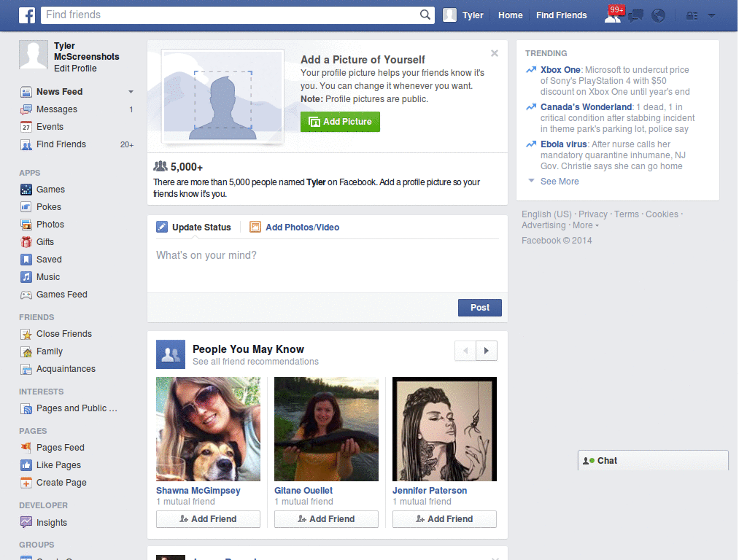
Task: Open account menu dropdown arrow in top bar
Action: coord(712,16)
